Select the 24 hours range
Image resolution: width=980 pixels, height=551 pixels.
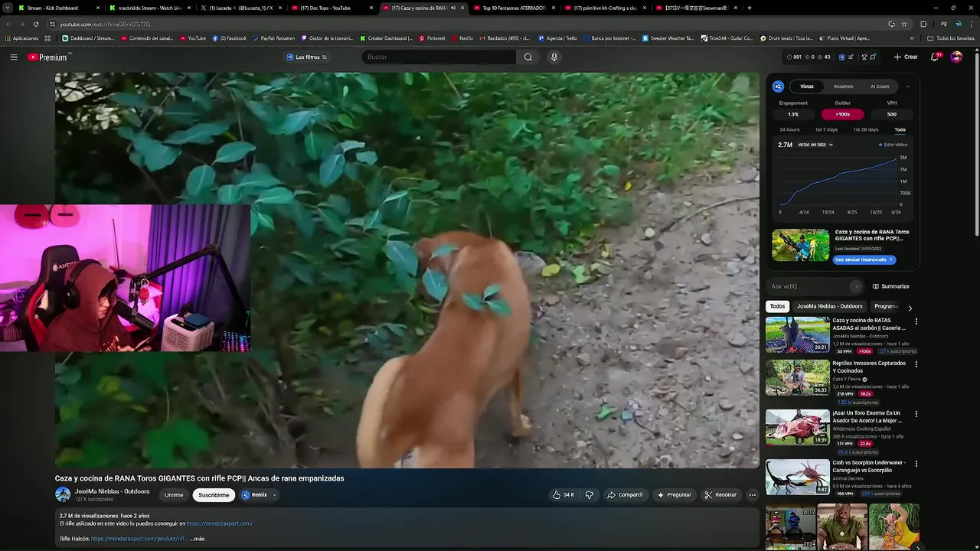click(x=789, y=129)
